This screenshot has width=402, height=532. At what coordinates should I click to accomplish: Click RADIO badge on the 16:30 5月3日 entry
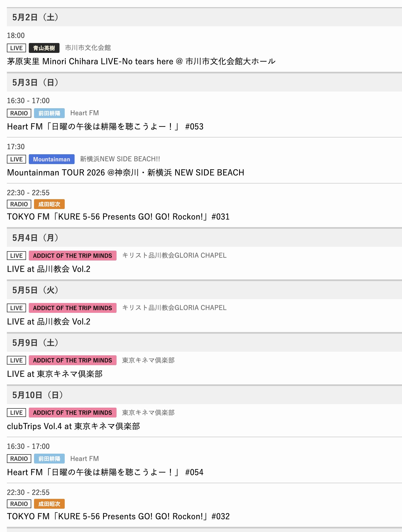pyautogui.click(x=19, y=113)
